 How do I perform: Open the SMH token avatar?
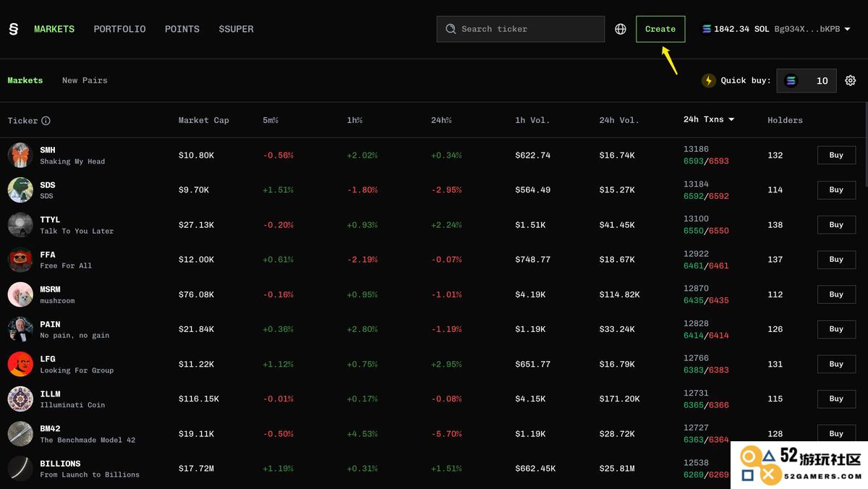click(x=20, y=155)
